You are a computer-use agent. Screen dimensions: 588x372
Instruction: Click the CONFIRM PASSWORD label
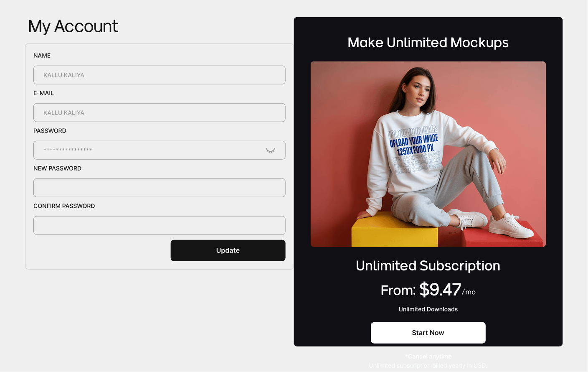(x=64, y=206)
